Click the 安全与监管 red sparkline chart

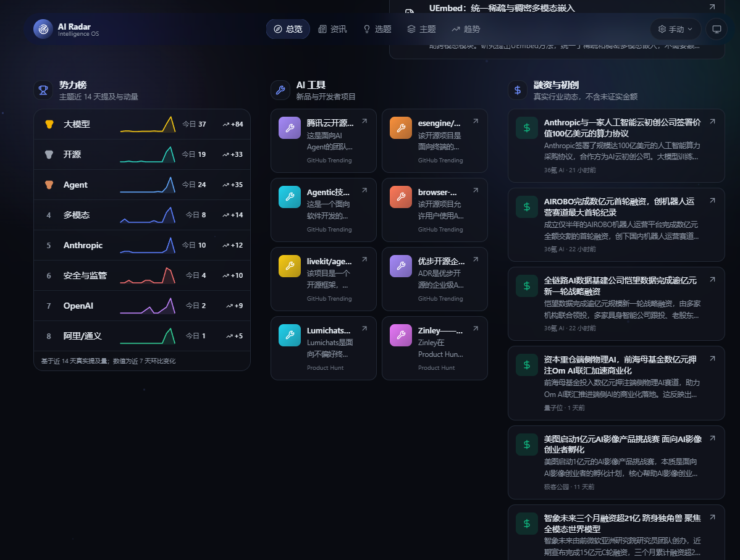click(x=148, y=275)
